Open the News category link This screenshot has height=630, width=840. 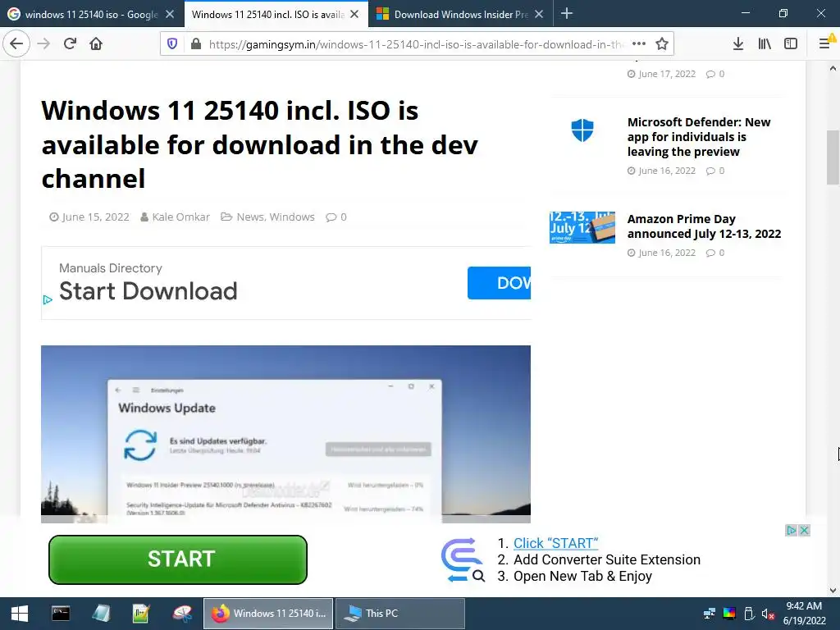pos(250,217)
